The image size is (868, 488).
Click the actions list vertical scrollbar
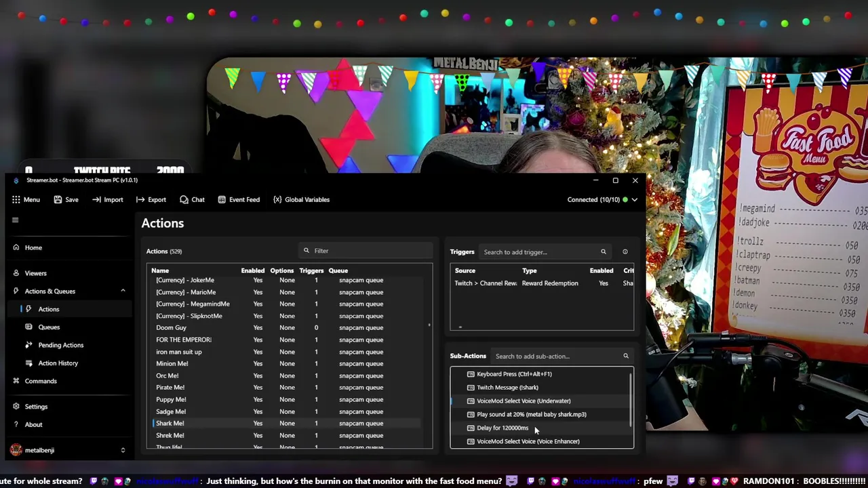tap(429, 326)
